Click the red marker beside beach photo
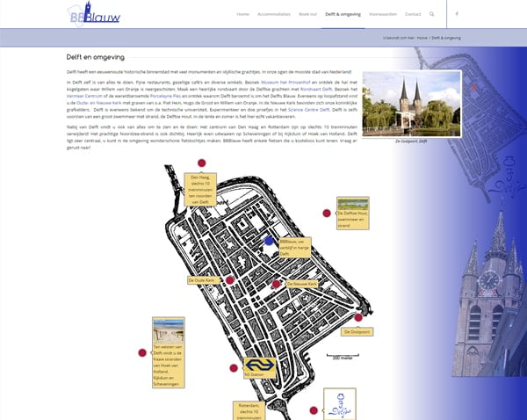 tap(142, 352)
